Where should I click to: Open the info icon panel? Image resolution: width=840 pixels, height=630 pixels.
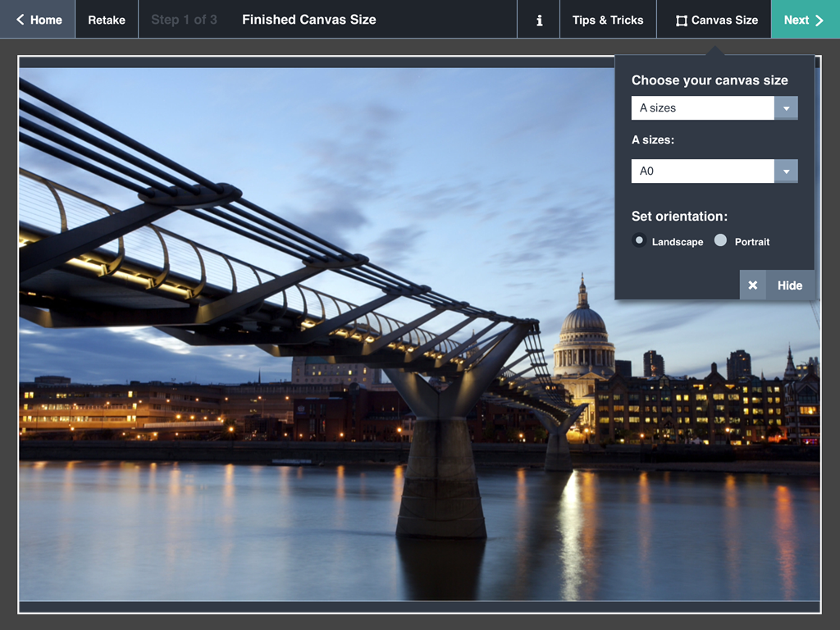click(x=539, y=20)
